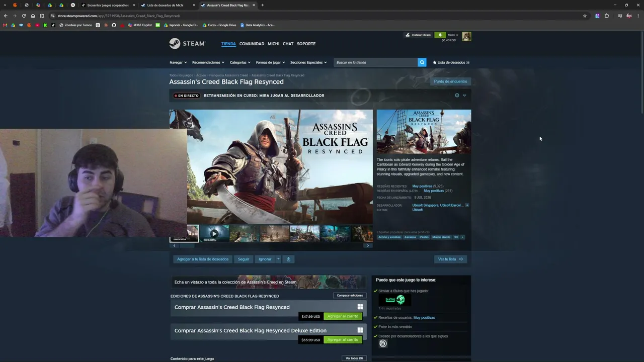
Task: Open the Gmail bookmark icon
Action: [x=5, y=25]
